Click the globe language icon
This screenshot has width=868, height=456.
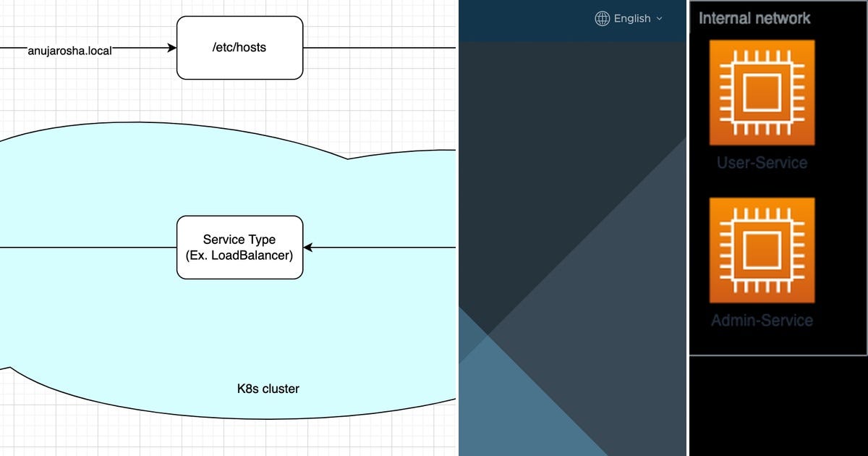coord(602,19)
